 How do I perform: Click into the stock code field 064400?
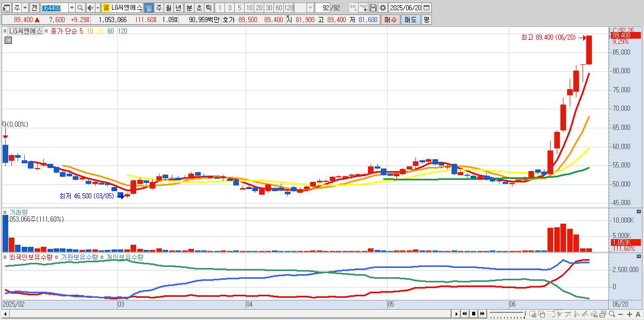pyautogui.click(x=54, y=8)
